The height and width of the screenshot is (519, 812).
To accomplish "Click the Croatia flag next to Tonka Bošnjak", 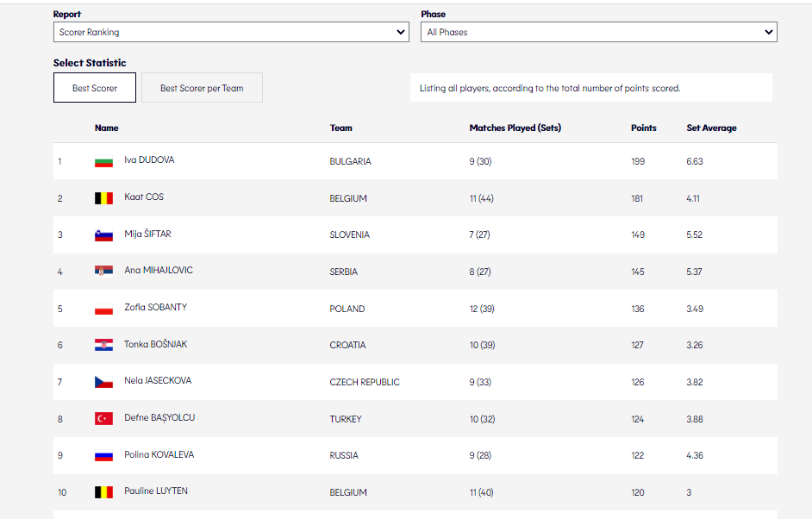I will pyautogui.click(x=103, y=345).
